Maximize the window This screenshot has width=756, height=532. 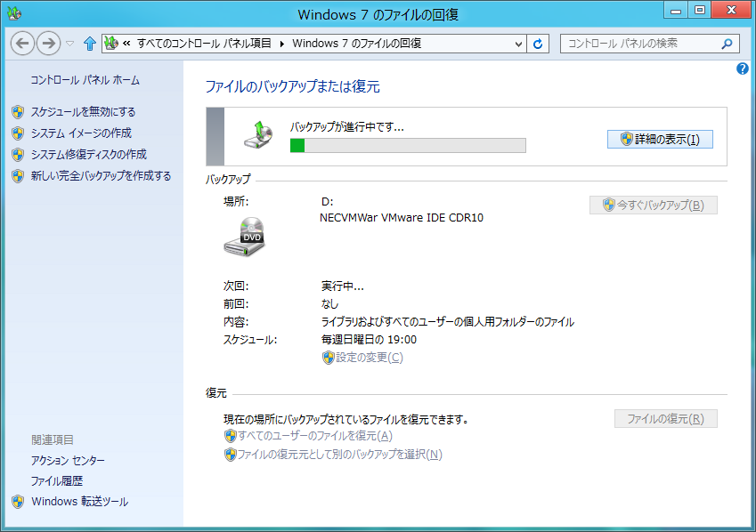(x=700, y=10)
